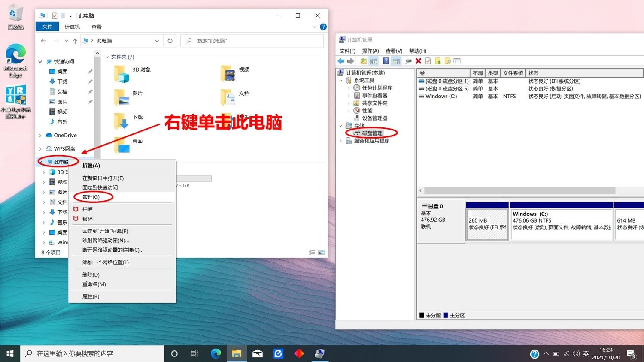
Task: Open the Recycle Bin desktop icon
Action: tap(15, 13)
